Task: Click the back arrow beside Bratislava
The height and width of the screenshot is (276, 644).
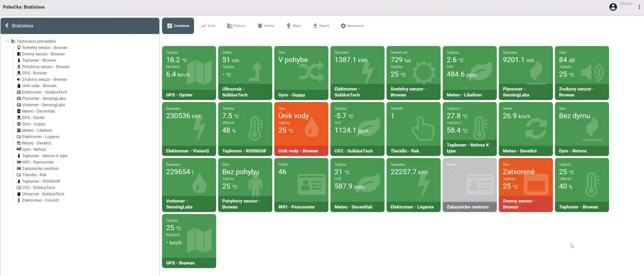Action: click(x=7, y=26)
